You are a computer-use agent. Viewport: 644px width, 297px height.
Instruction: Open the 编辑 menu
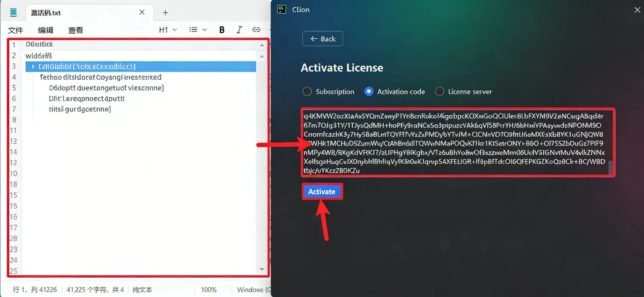(x=45, y=30)
